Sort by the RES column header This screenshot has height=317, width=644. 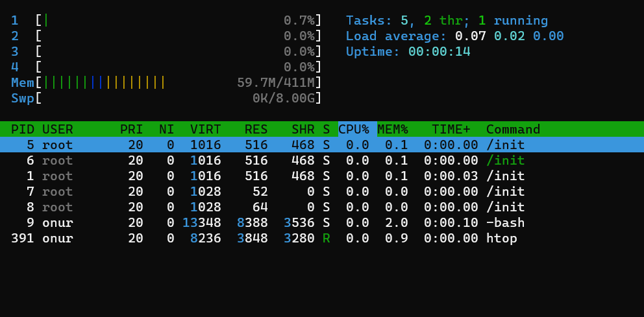click(x=256, y=129)
